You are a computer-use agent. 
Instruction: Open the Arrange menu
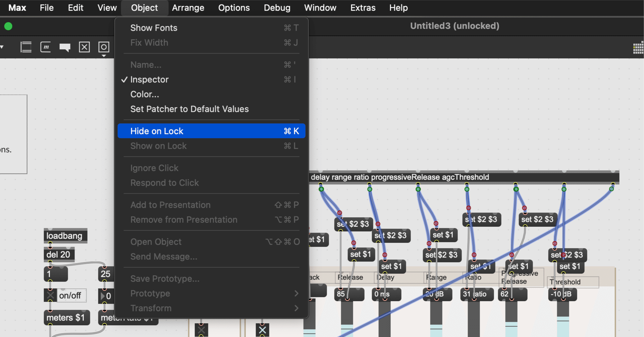click(x=188, y=8)
